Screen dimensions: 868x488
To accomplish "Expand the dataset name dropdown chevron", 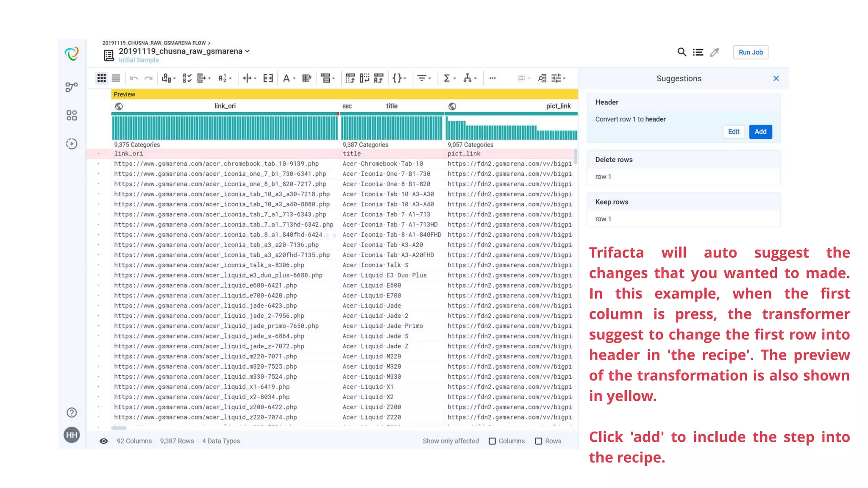I will [x=248, y=51].
